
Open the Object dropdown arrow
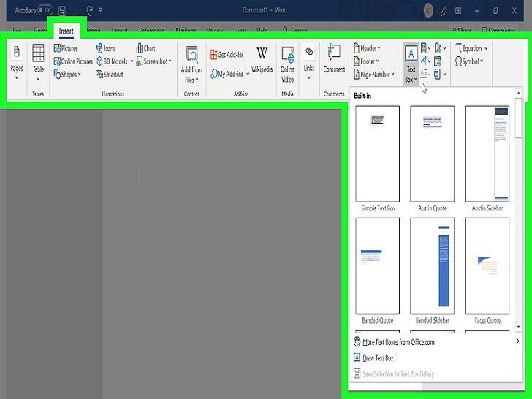point(445,74)
